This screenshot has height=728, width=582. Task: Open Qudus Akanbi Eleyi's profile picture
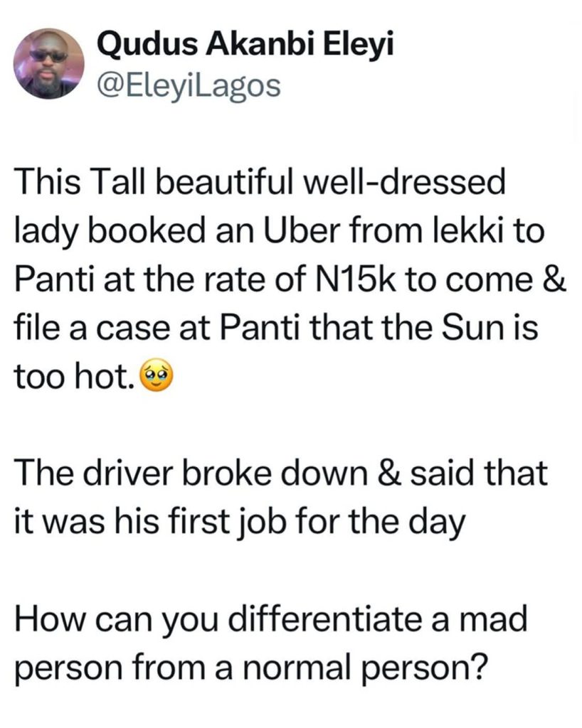click(x=49, y=63)
